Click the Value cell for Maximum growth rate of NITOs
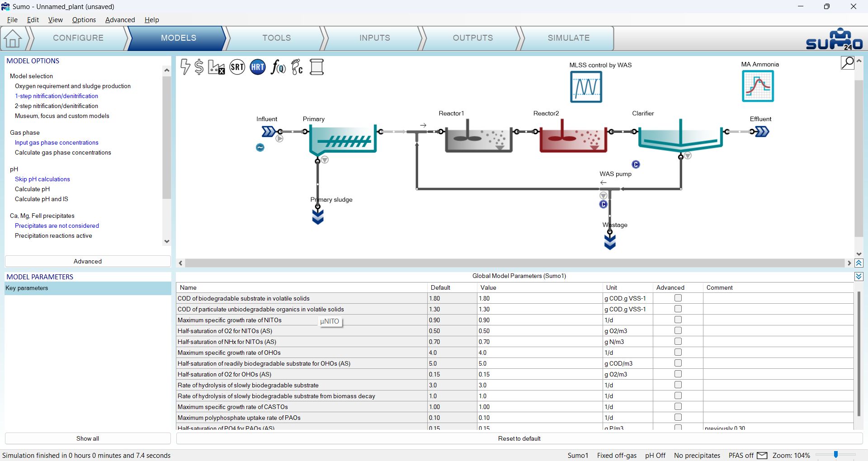 [540, 320]
